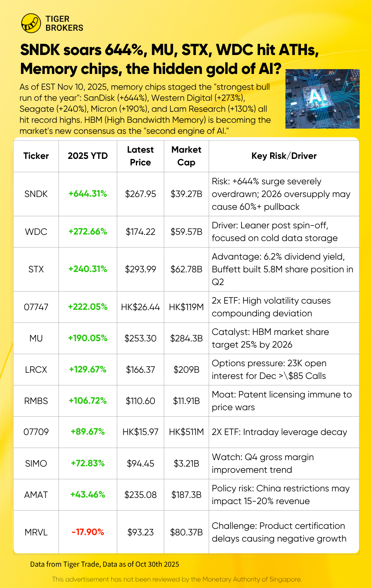Select MRVL -17.90% red value
This screenshot has height=588, width=371.
pyautogui.click(x=88, y=532)
